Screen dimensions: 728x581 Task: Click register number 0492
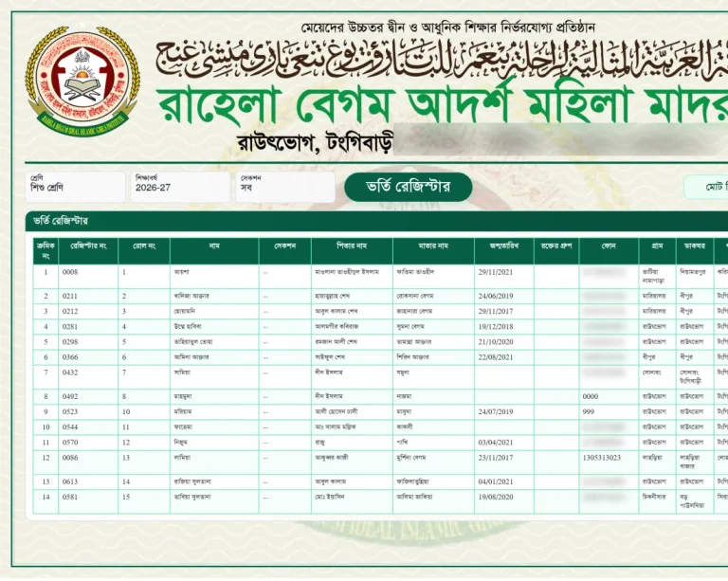tap(70, 397)
